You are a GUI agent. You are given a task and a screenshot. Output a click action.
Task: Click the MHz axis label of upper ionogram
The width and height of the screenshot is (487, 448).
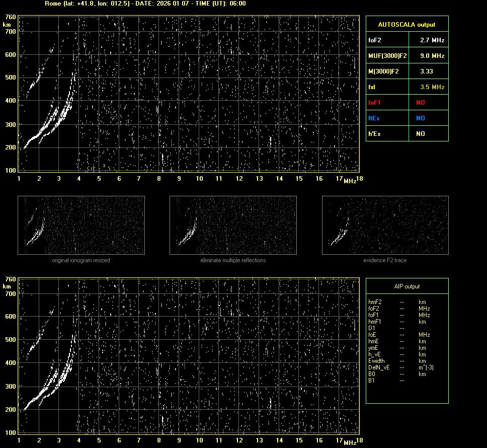point(349,181)
